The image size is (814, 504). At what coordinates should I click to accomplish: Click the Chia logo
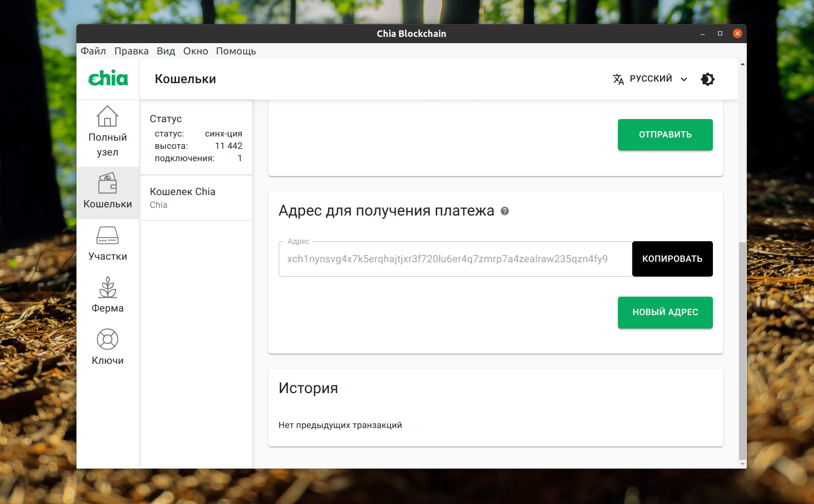(108, 79)
